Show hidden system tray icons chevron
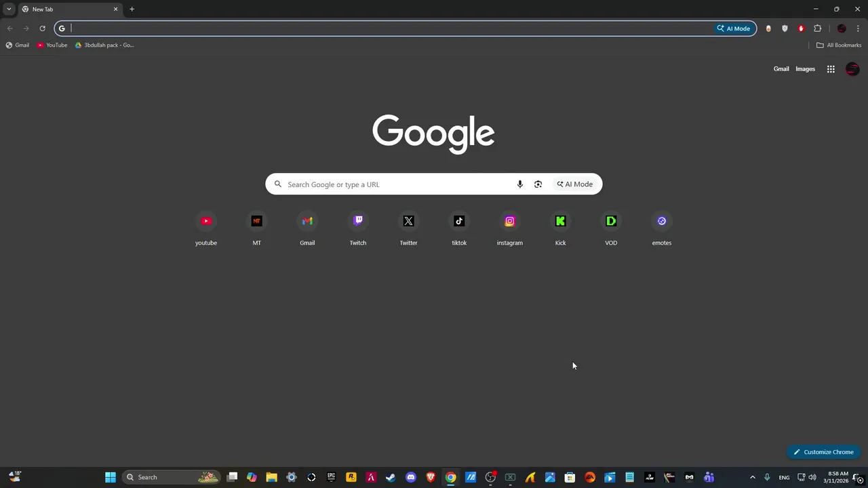The height and width of the screenshot is (488, 868). click(x=752, y=477)
